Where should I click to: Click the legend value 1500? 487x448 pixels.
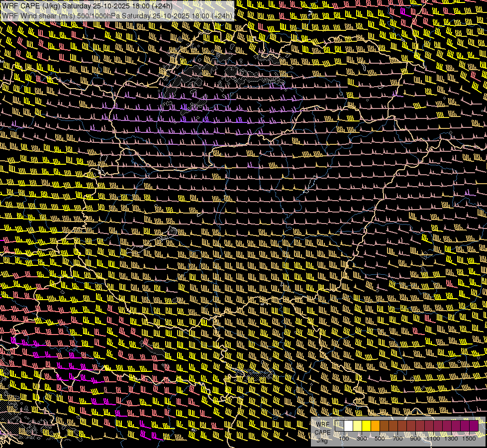pyautogui.click(x=469, y=439)
